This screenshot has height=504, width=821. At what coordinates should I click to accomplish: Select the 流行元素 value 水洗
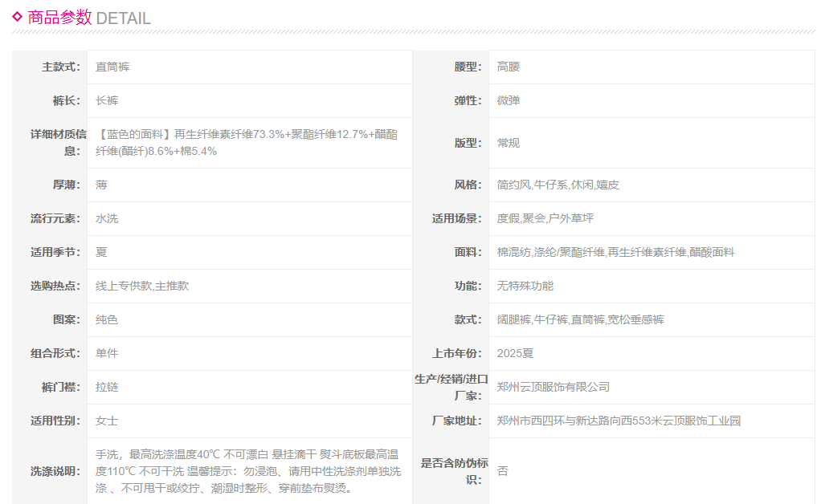(x=107, y=218)
